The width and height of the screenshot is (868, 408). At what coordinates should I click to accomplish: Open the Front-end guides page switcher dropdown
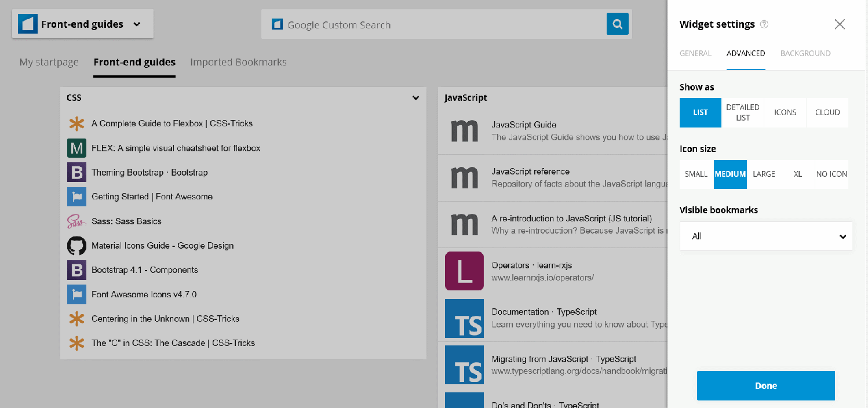coord(82,24)
